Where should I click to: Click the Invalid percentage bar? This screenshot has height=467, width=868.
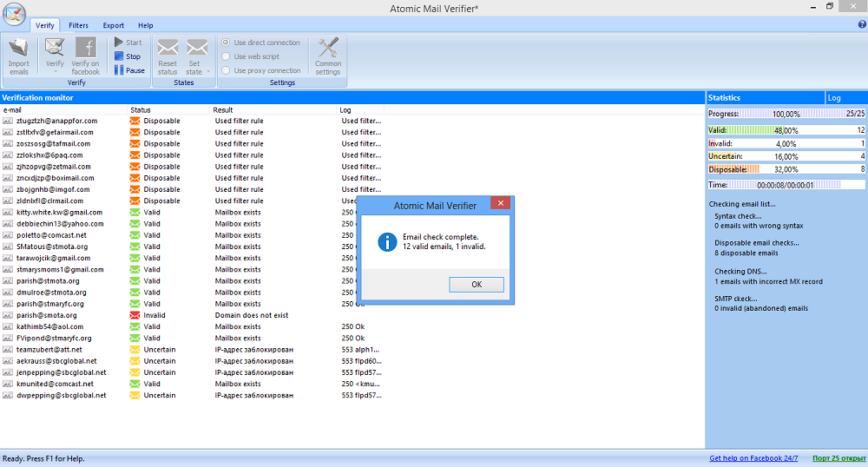pyautogui.click(x=786, y=144)
